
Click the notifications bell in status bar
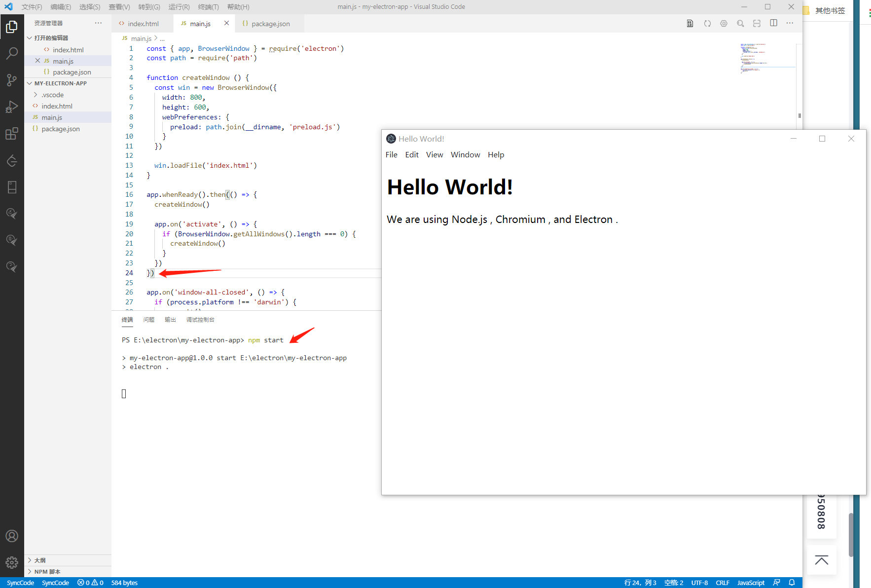(792, 583)
